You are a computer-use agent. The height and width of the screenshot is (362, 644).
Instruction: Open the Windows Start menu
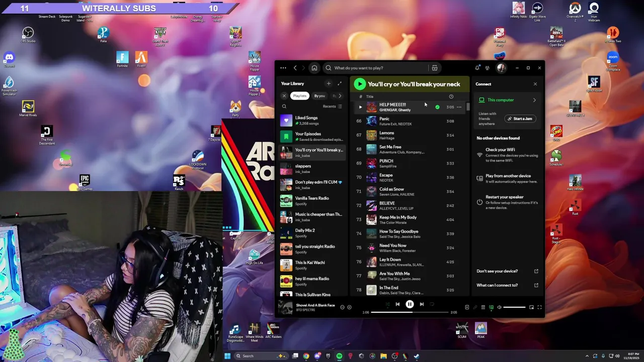pyautogui.click(x=227, y=356)
